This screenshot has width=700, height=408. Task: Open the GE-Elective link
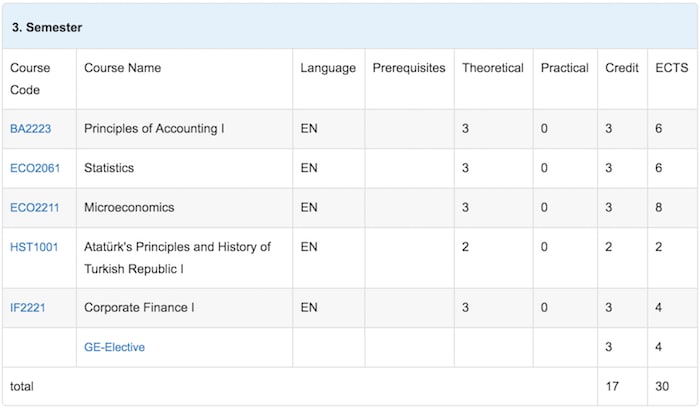tap(114, 347)
